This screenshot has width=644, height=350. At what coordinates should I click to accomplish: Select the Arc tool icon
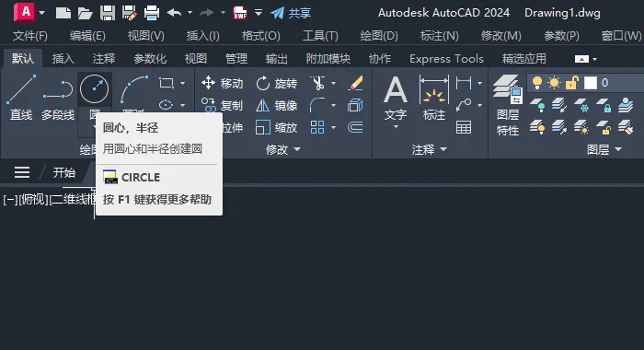[x=134, y=89]
